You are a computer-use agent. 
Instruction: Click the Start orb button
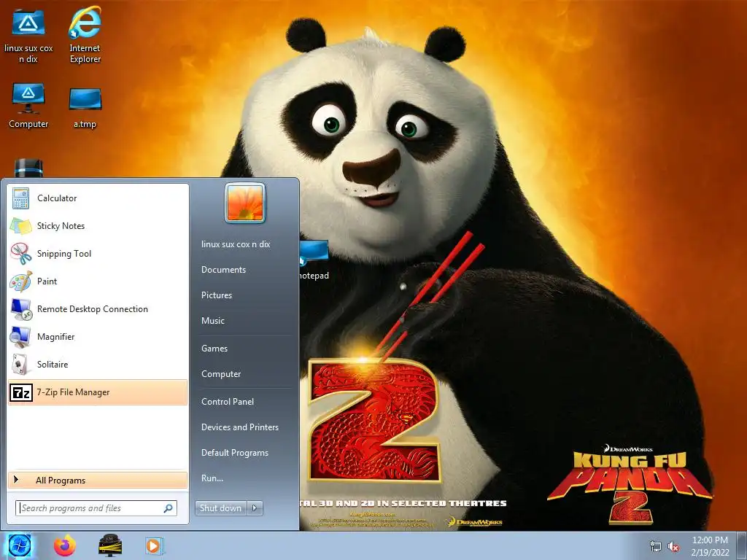click(x=19, y=545)
